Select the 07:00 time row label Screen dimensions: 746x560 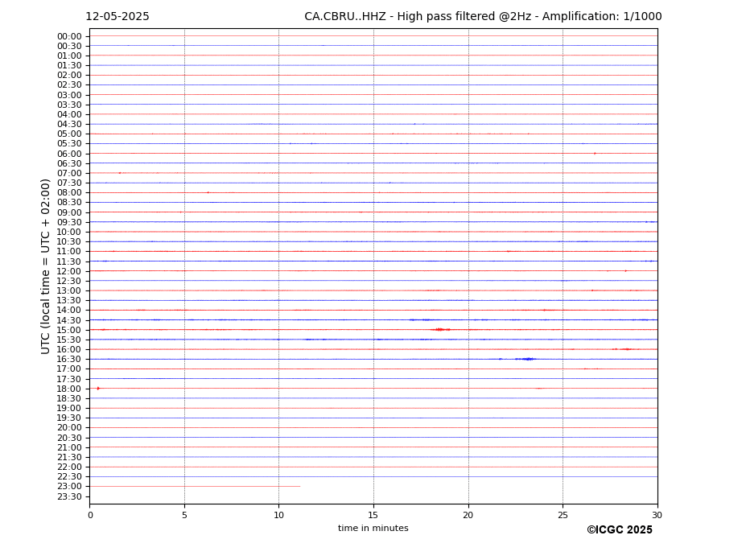(69, 174)
